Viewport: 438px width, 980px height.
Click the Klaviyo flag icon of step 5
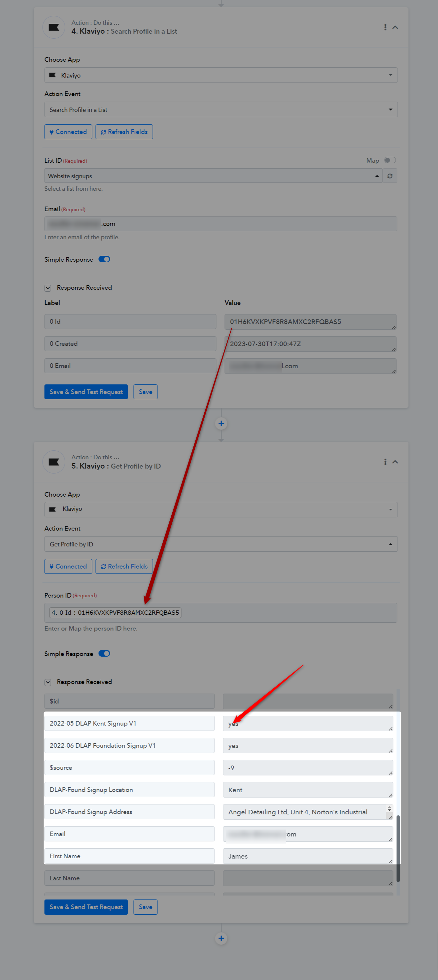click(x=54, y=462)
